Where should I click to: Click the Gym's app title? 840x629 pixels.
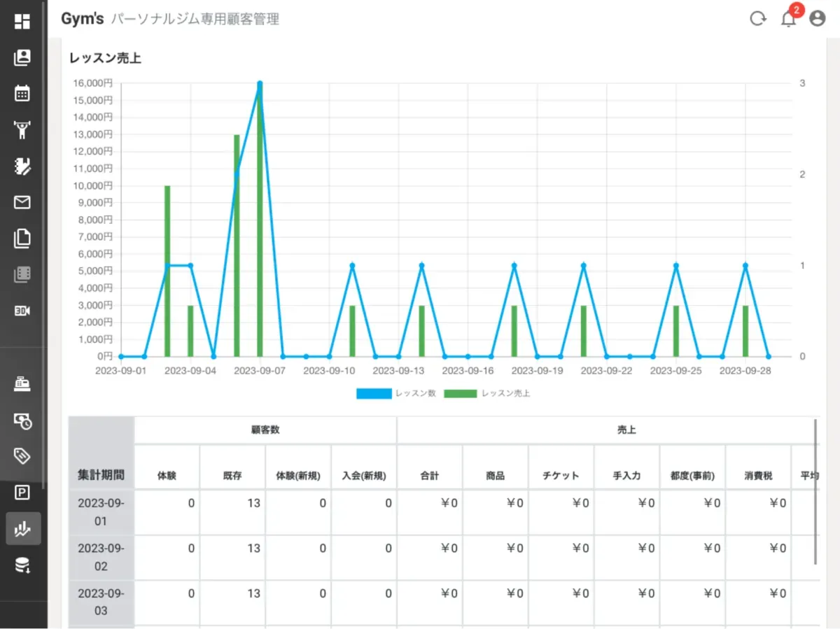(82, 19)
